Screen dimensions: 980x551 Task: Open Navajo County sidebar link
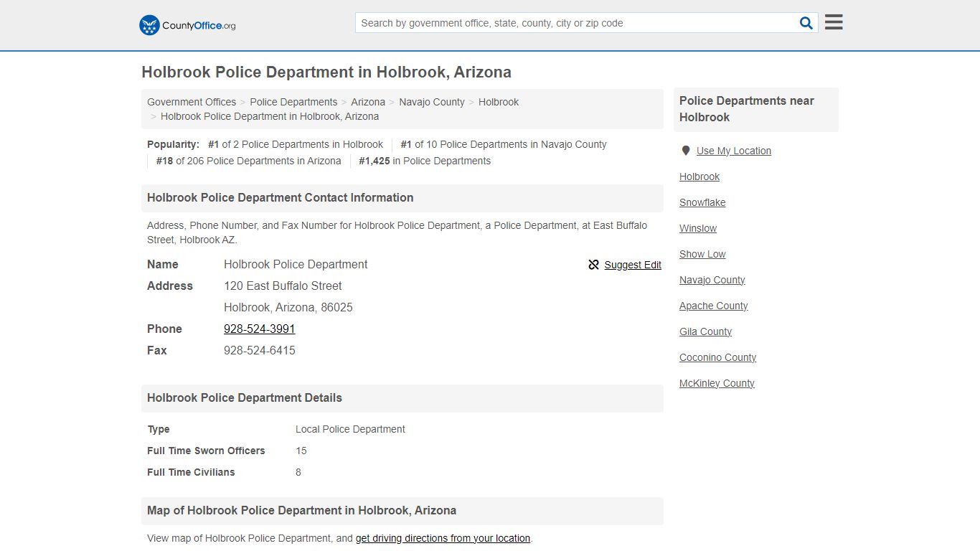click(712, 280)
